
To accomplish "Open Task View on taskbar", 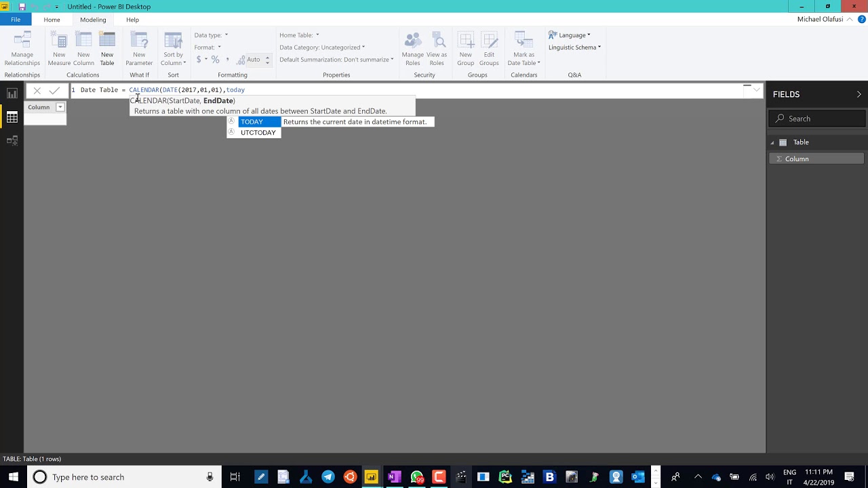I will (235, 477).
